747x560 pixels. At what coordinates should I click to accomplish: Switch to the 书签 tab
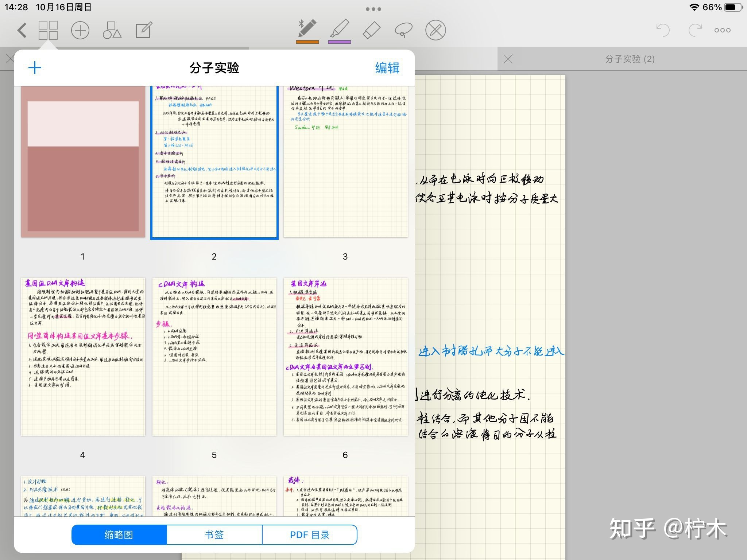click(214, 535)
